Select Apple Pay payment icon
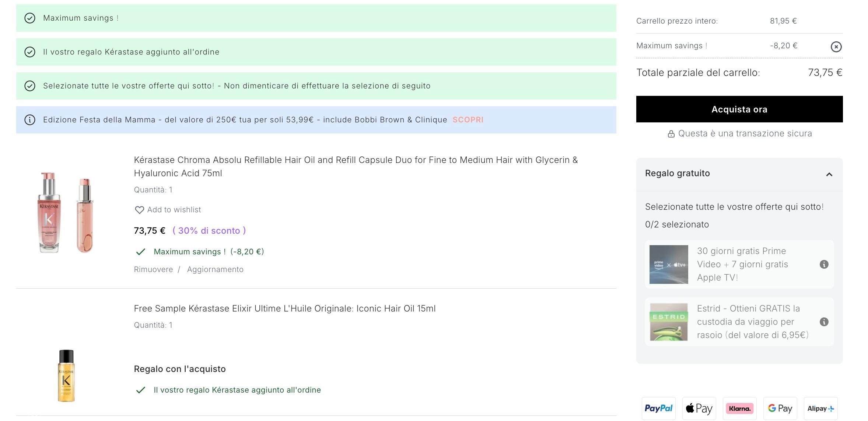This screenshot has width=868, height=421. click(699, 408)
